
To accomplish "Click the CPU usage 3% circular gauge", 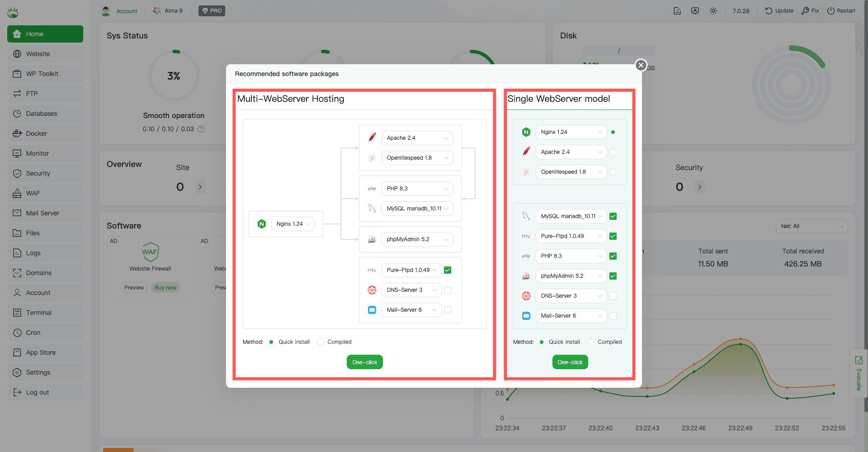I will [x=174, y=76].
